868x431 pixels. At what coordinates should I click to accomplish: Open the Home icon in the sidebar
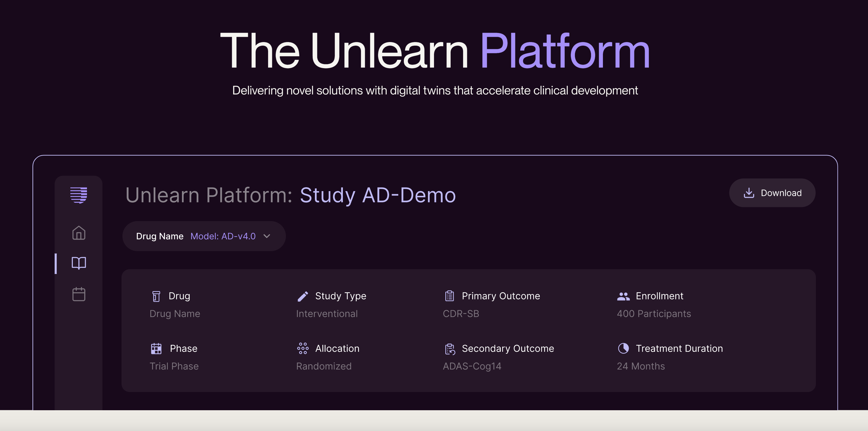(x=78, y=232)
